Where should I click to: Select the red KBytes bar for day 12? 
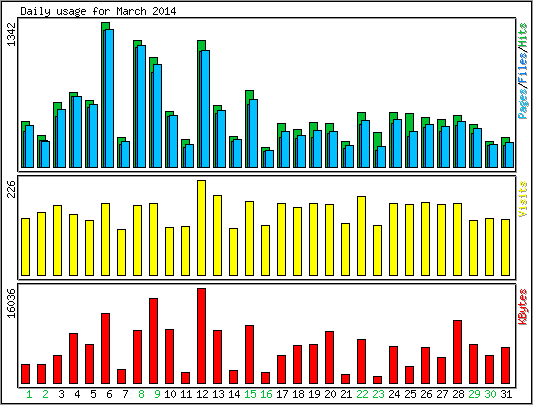coord(202,336)
